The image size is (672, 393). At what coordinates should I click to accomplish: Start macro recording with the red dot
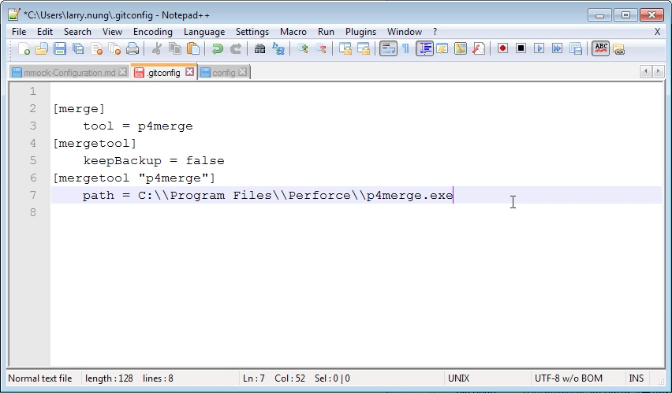[x=503, y=48]
